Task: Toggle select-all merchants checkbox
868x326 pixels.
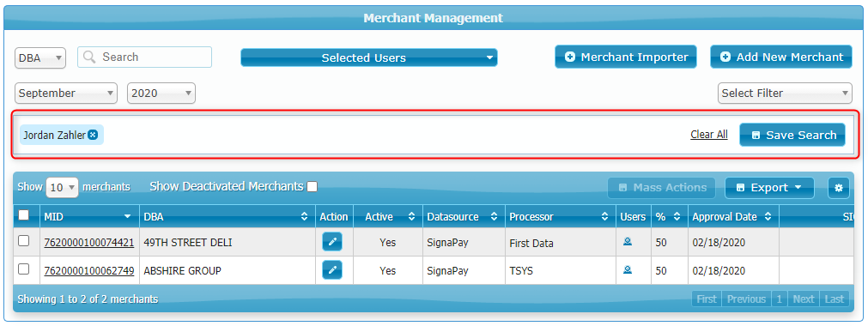Action: 24,216
